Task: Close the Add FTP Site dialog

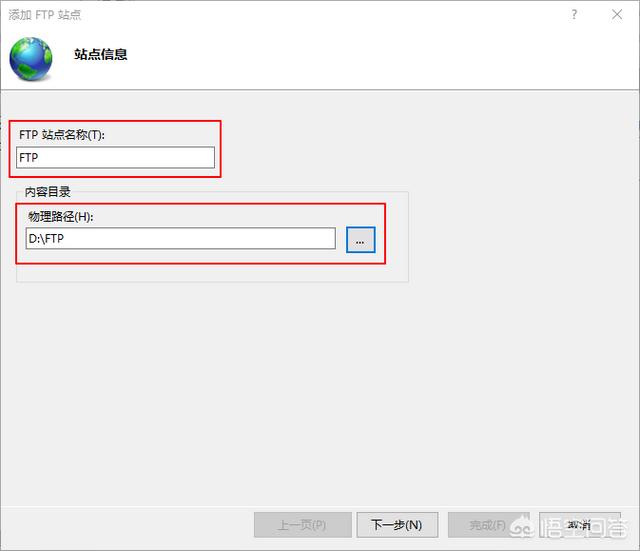Action: click(617, 15)
